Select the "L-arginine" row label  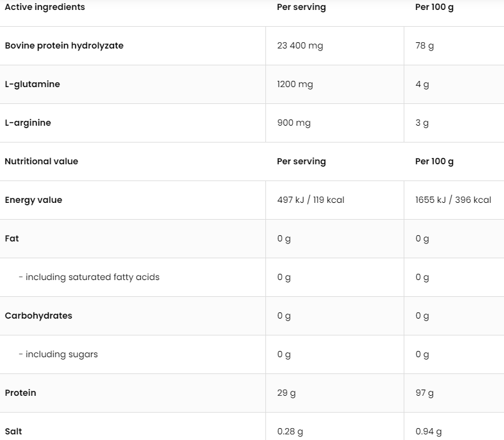[28, 123]
